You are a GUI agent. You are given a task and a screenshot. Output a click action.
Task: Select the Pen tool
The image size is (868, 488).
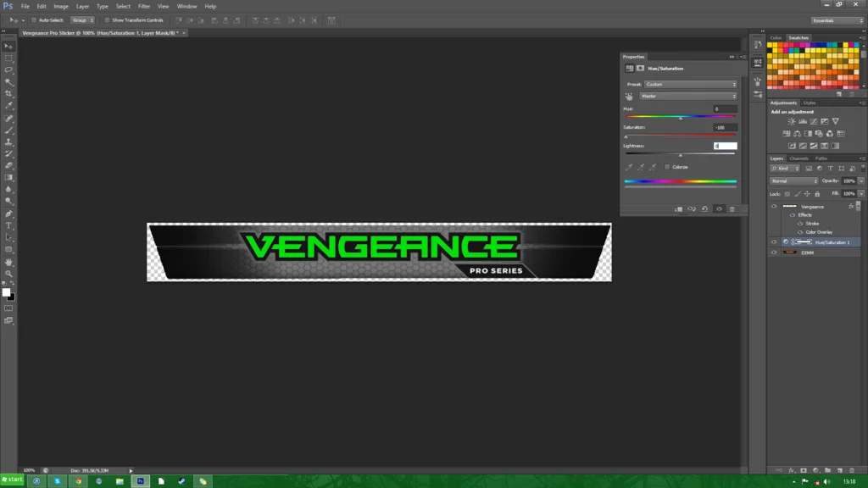(x=8, y=213)
